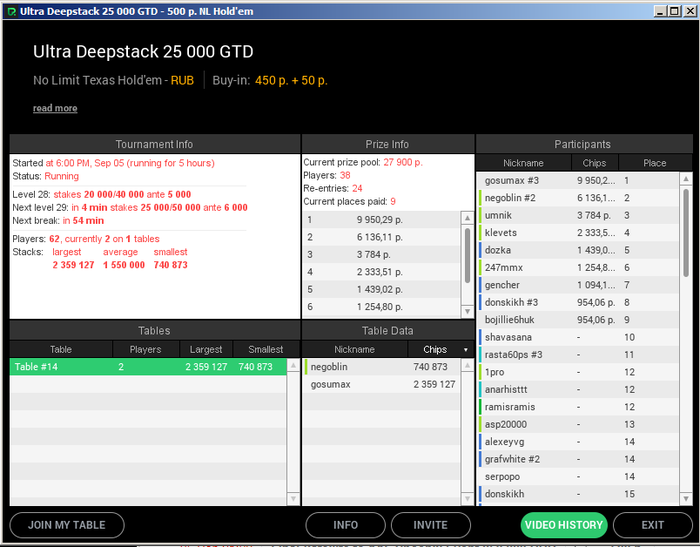Select participant donskikh #3
Viewport: 700px width, 547px height.
click(x=579, y=302)
